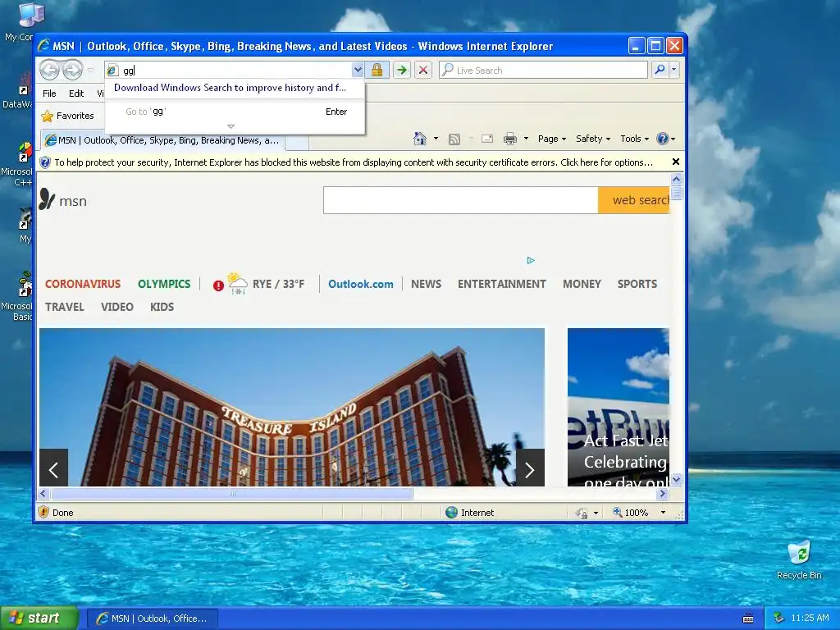Viewport: 840px width, 630px height.
Task: Choose the Go to 'gg' autocomplete entry
Action: point(235,112)
